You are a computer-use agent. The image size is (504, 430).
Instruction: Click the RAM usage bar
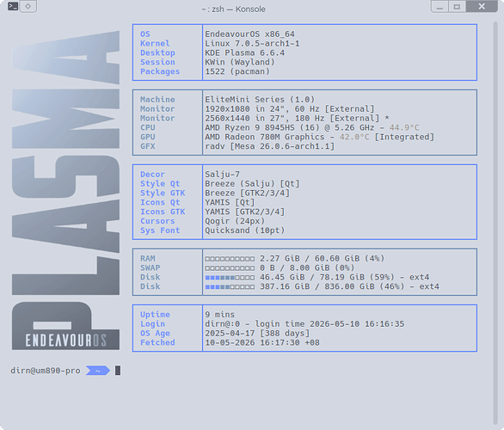tap(230, 259)
